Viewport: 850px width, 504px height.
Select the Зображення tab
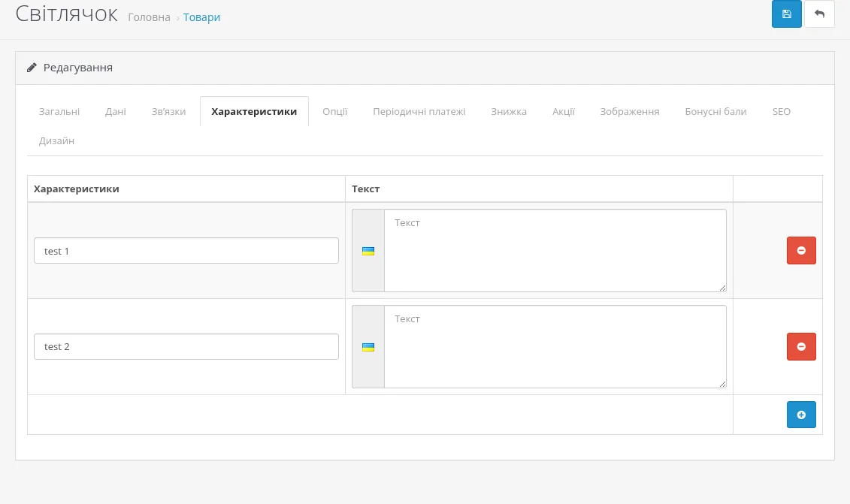click(629, 112)
